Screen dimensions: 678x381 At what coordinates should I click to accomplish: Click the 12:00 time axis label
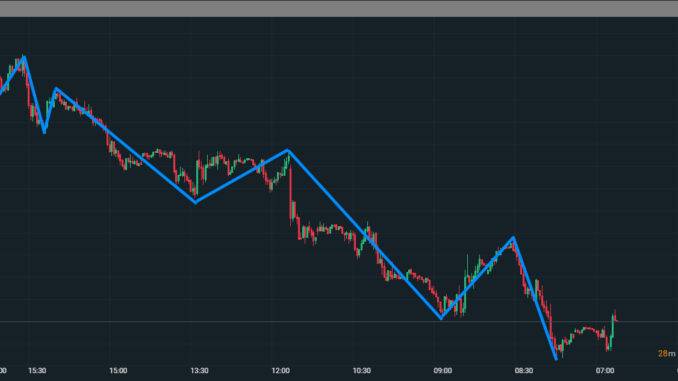[281, 371]
